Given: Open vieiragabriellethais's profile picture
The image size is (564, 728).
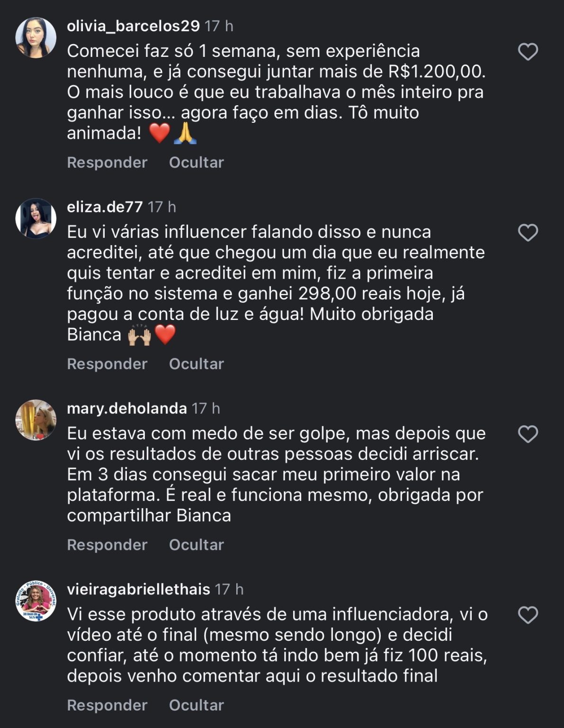Looking at the screenshot, I should (36, 601).
